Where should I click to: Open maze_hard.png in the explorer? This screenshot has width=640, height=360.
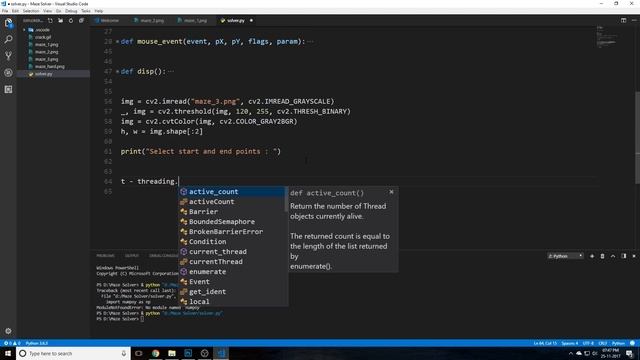(x=49, y=67)
